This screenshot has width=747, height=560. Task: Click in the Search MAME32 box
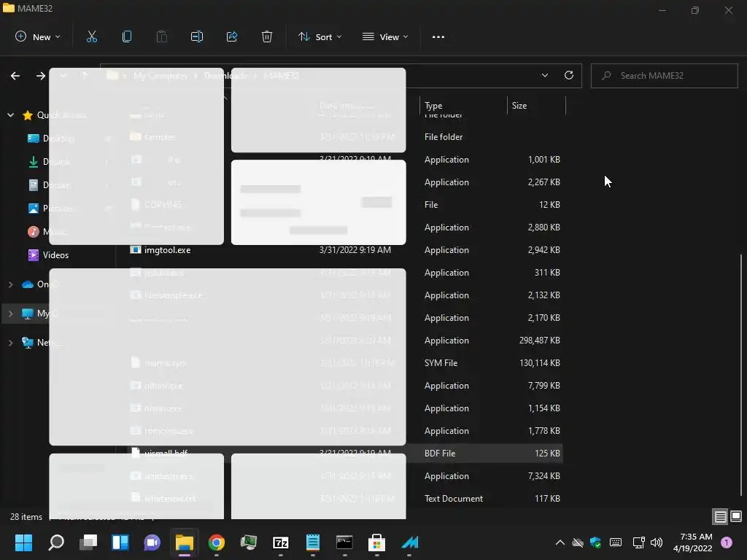coord(664,76)
